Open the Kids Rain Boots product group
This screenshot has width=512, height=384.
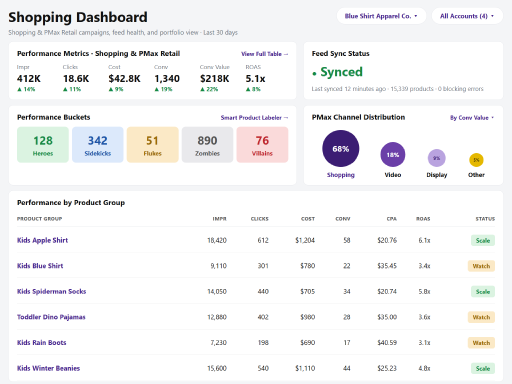tap(42, 343)
